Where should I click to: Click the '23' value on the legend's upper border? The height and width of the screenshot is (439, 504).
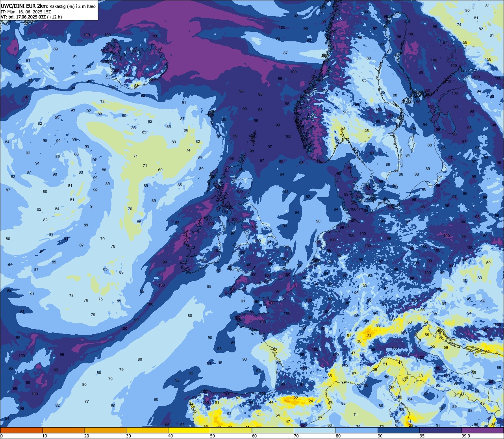[x=411, y=425]
